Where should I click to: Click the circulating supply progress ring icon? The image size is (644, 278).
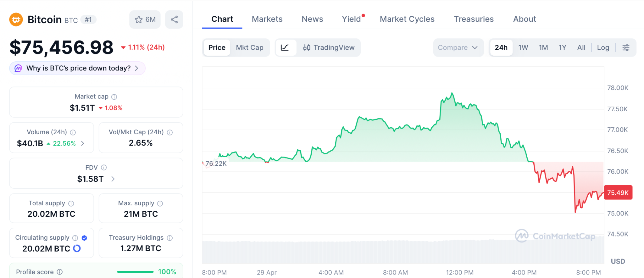(77, 248)
